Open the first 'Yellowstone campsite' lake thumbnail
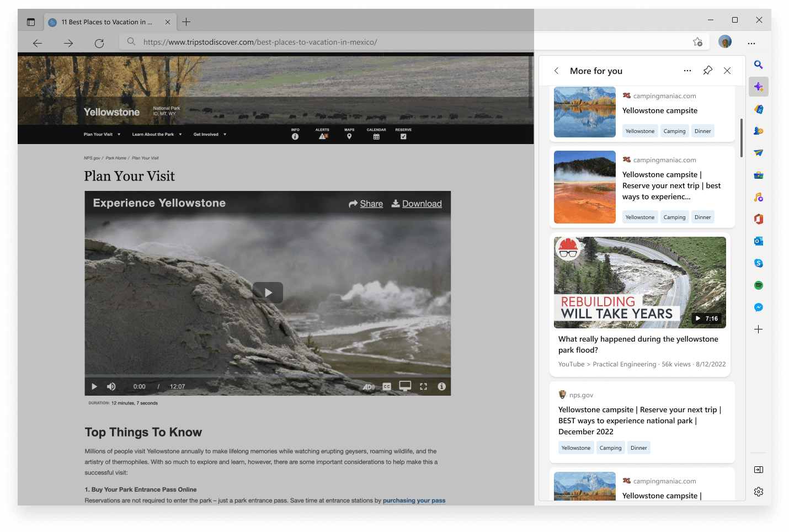 pos(585,112)
